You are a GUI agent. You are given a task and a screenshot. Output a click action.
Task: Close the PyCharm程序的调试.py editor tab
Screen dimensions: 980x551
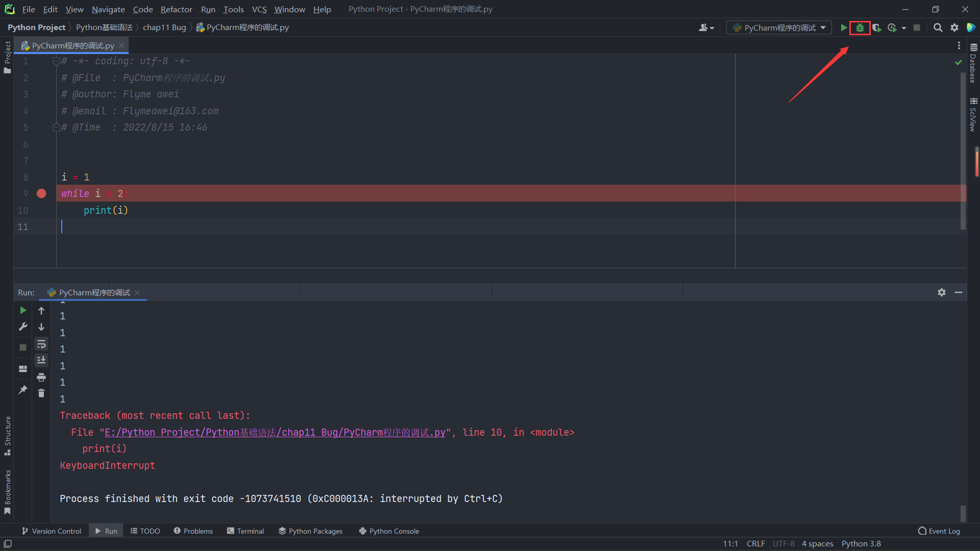tap(121, 45)
